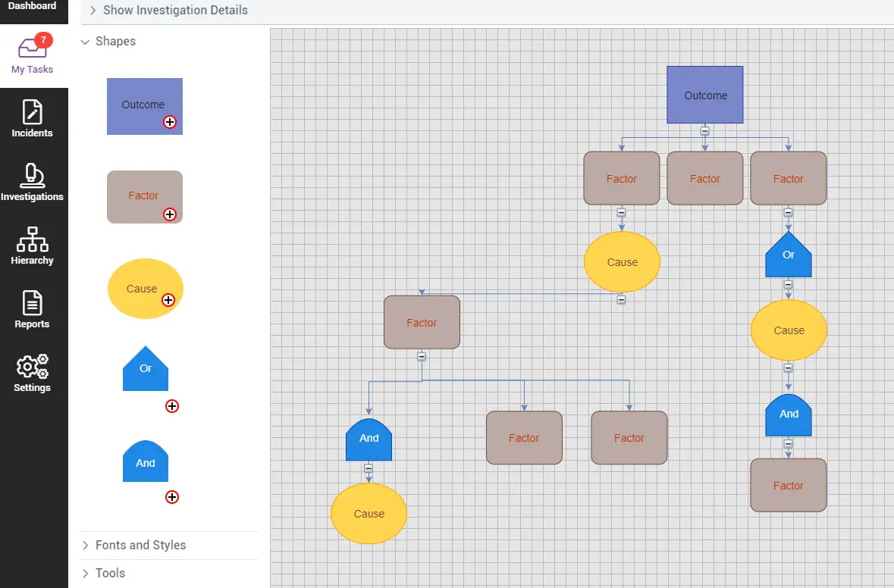This screenshot has height=588, width=894.
Task: Select the yellow Cause shape in palette
Action: coord(146,289)
